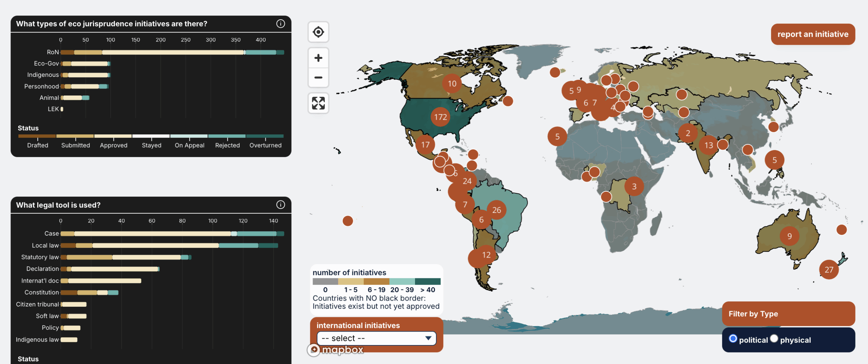Screen dimensions: 868x364
Task: Open the info icon on the eco jurisprudence chart
Action: 280,24
